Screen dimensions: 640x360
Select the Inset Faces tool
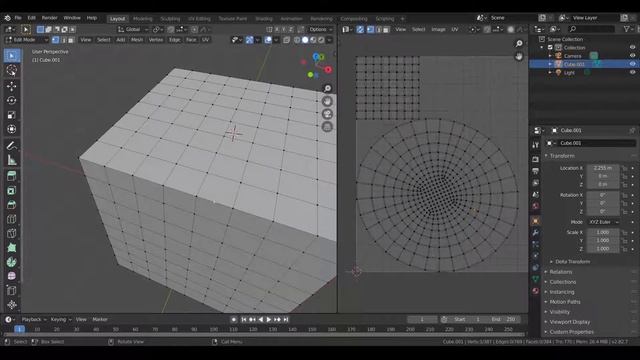pyautogui.click(x=12, y=191)
